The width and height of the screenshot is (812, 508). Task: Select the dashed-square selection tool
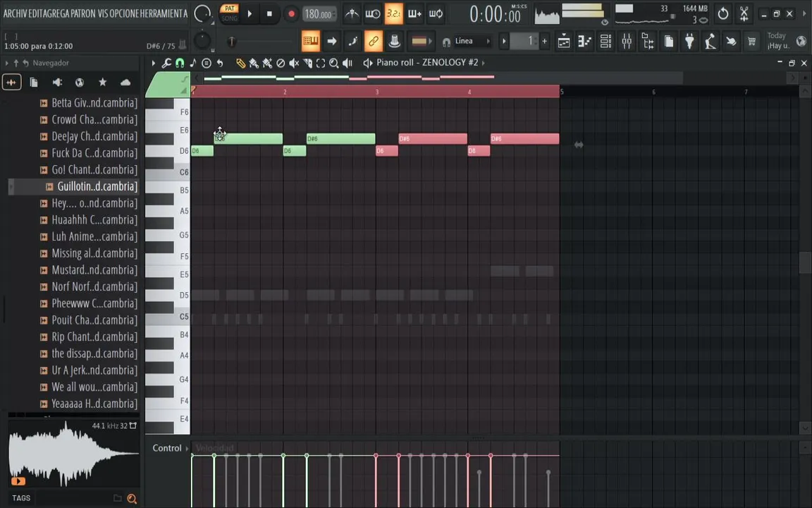(x=321, y=63)
